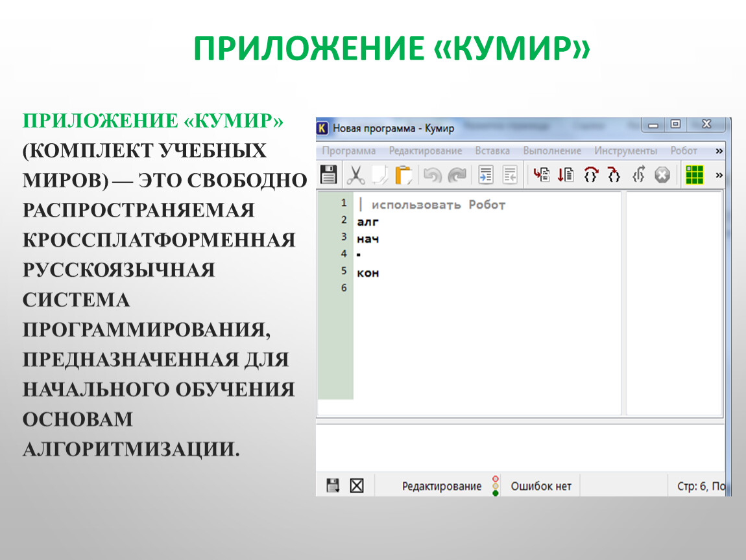Click the step-into red arrow braces icon

pyautogui.click(x=613, y=175)
